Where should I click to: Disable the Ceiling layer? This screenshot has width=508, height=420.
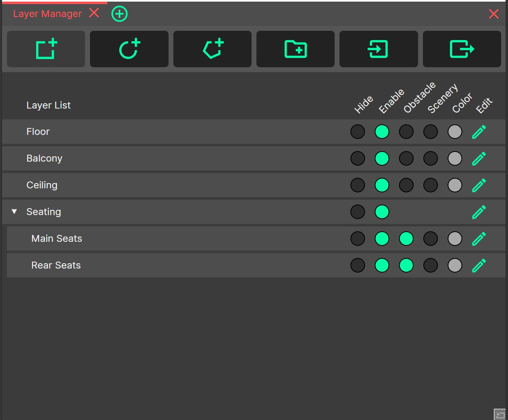(382, 185)
